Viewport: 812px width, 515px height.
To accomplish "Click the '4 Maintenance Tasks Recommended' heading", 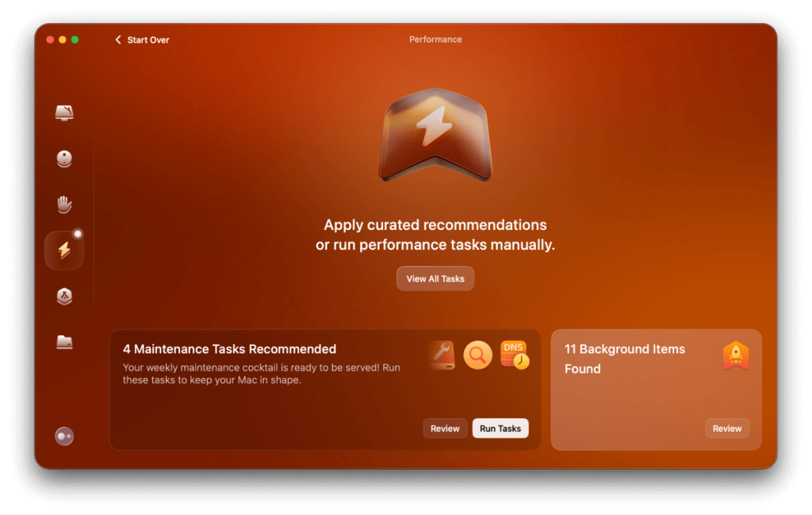I will click(229, 349).
